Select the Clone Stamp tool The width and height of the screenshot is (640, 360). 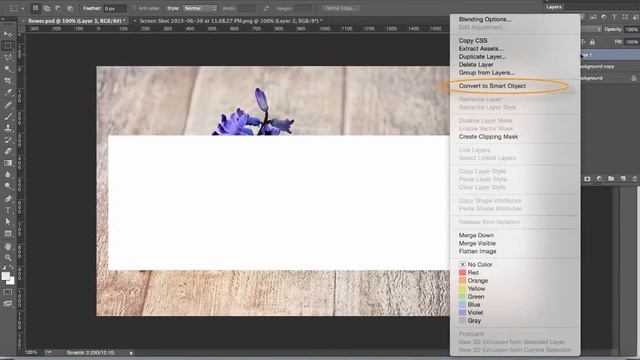tap(8, 128)
